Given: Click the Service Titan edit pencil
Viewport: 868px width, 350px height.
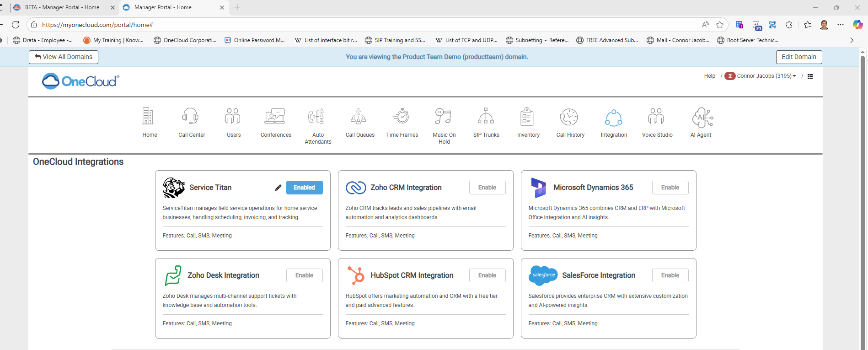Looking at the screenshot, I should [x=278, y=188].
